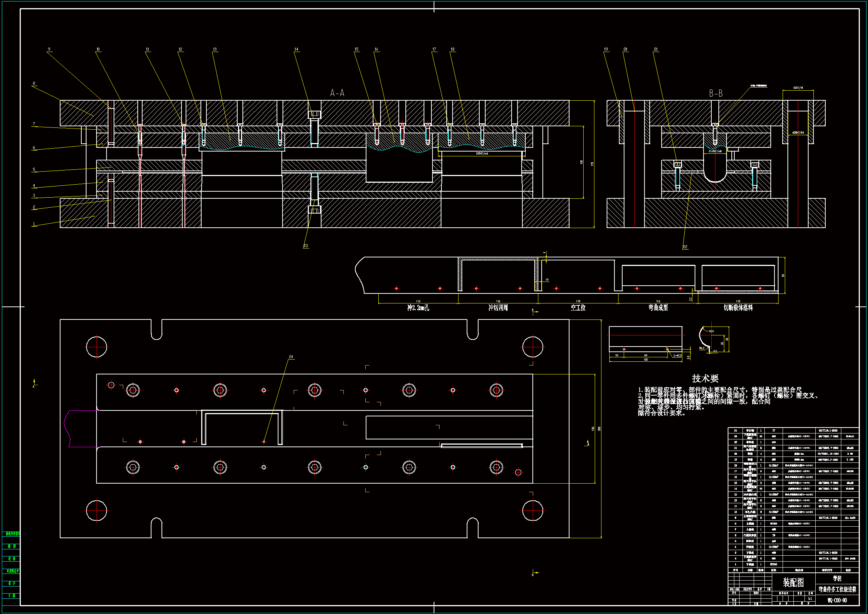
Task: Click the 弯曲成型 station label
Action: pos(658,308)
